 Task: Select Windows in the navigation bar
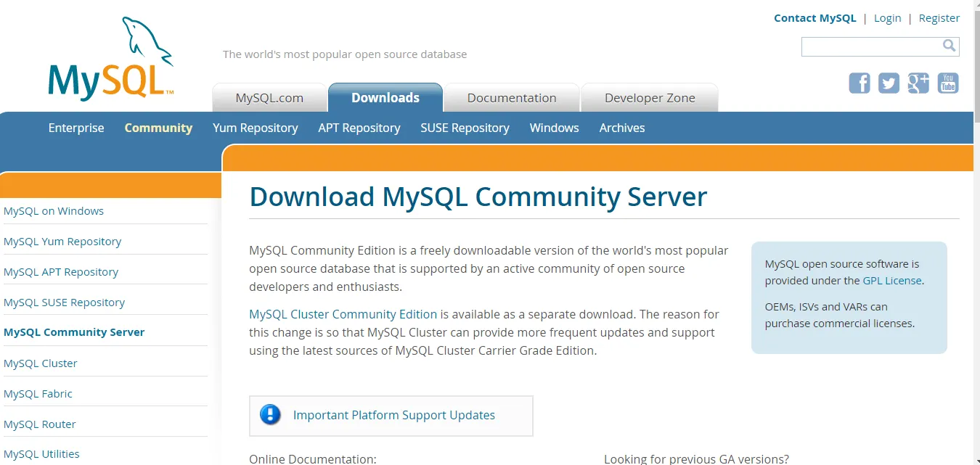point(555,128)
